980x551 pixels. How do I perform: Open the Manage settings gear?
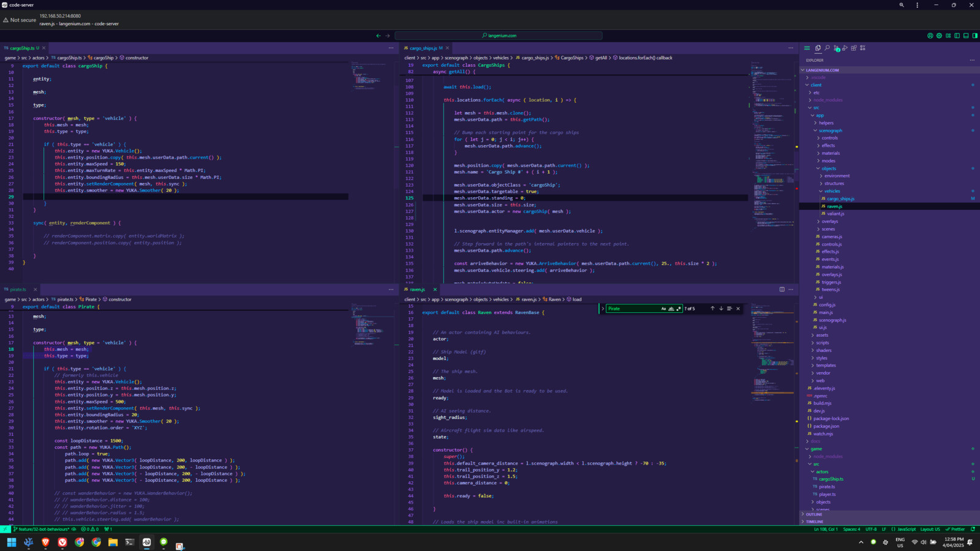click(939, 36)
